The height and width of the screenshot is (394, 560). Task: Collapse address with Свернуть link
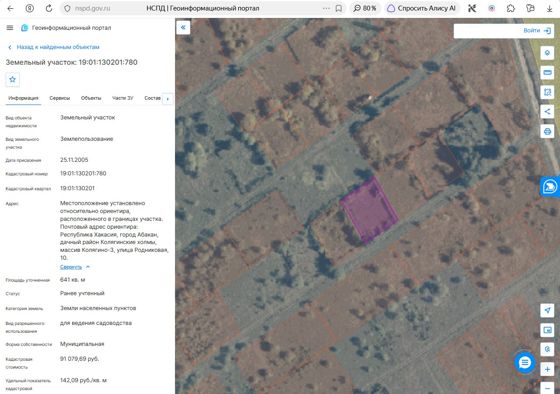pyautogui.click(x=75, y=267)
